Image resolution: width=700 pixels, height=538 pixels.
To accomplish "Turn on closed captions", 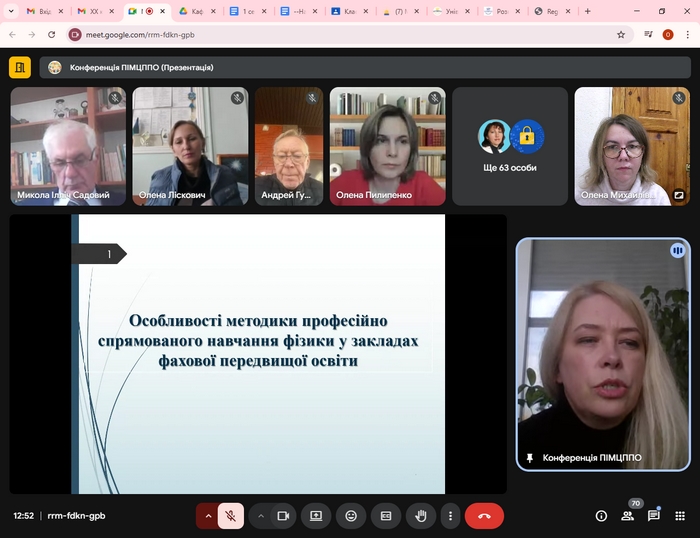I will point(386,516).
